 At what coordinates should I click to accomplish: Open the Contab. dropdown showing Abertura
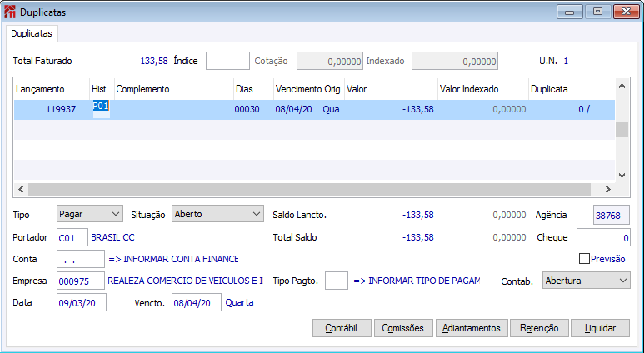pyautogui.click(x=586, y=281)
